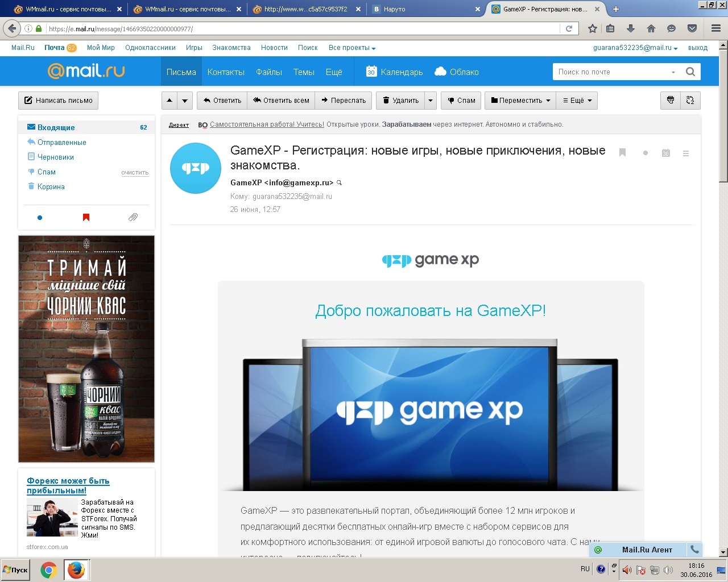Click the Написать письмо button
Viewport: 728px width, 582px height.
click(58, 101)
